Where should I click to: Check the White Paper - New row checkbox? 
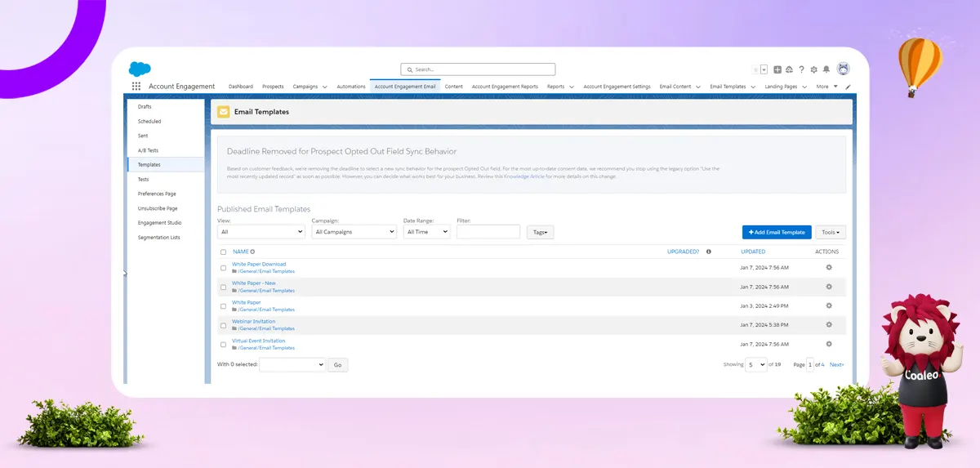pyautogui.click(x=223, y=287)
